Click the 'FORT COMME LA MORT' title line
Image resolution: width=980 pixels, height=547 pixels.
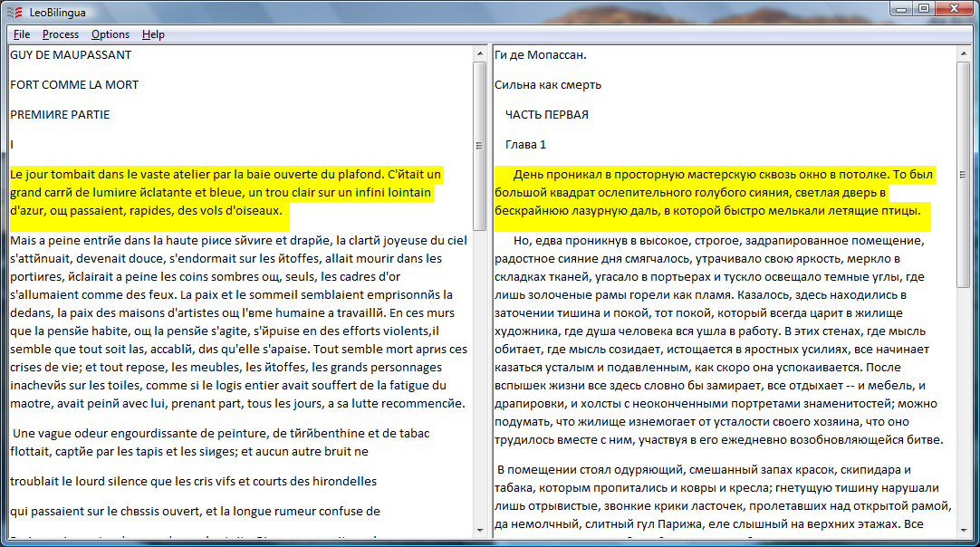tap(74, 85)
